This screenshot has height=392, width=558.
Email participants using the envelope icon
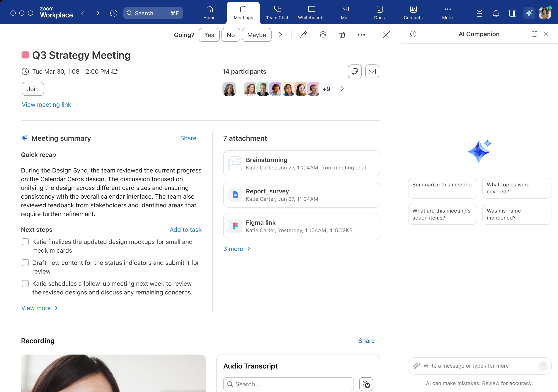coord(372,71)
